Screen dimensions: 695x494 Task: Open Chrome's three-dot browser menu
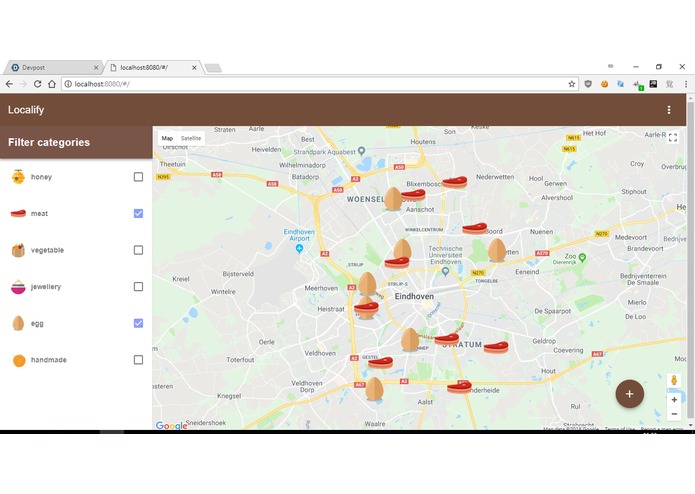click(686, 84)
